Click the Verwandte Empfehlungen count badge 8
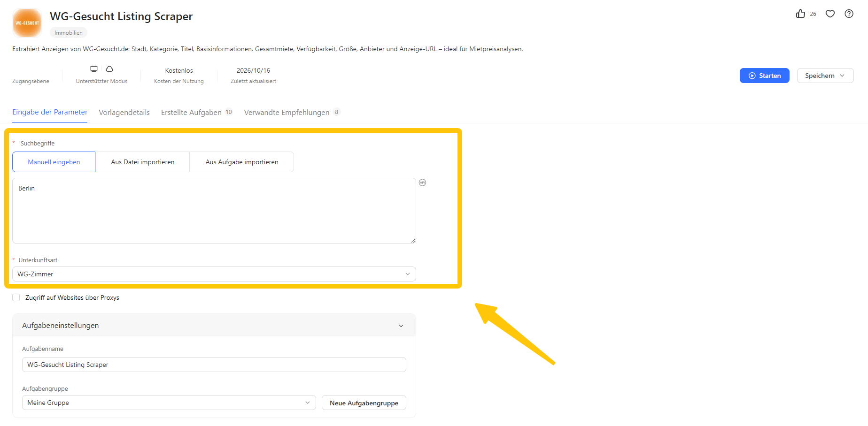868x426 pixels. point(336,112)
